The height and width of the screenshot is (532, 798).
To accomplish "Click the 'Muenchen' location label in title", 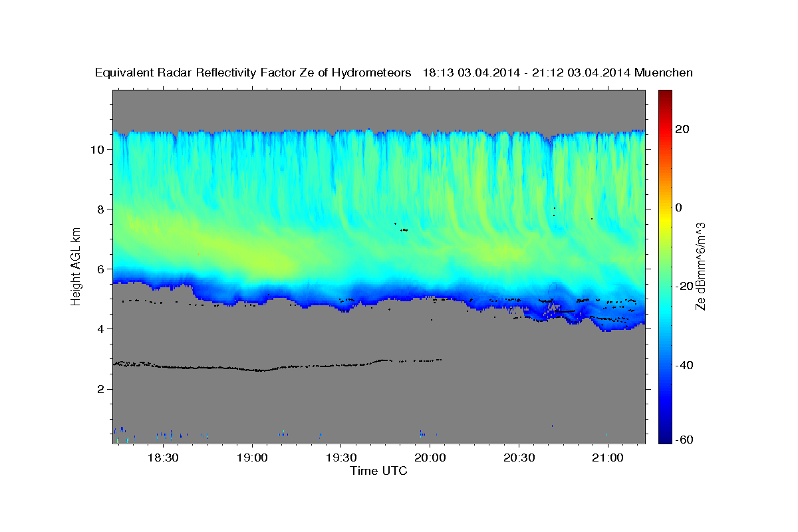I will click(x=664, y=73).
